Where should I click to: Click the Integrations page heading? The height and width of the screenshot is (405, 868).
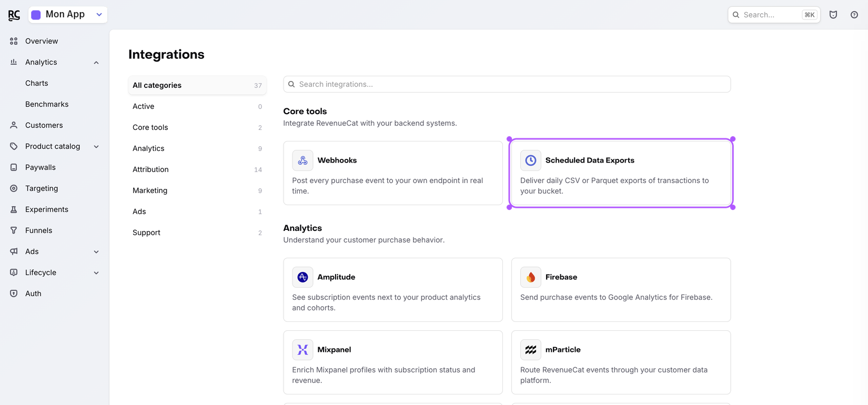coord(166,54)
